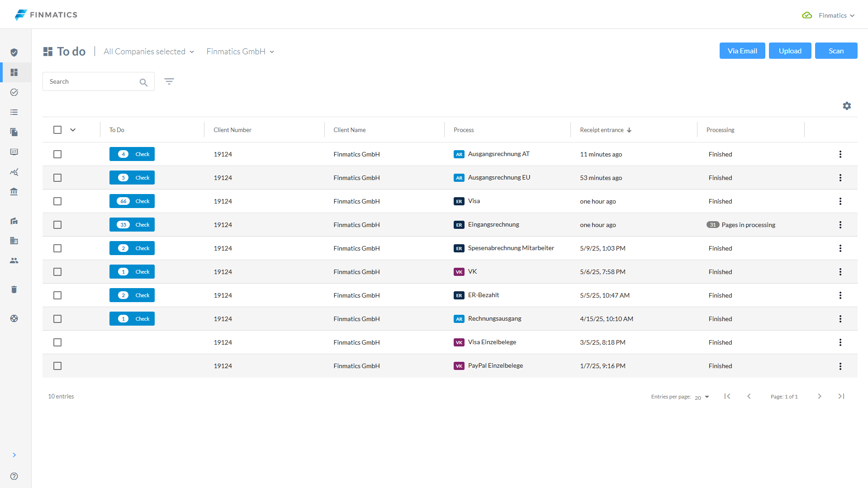Open the list view from the sidebar
Screen dimensions: 868x488
[x=14, y=112]
